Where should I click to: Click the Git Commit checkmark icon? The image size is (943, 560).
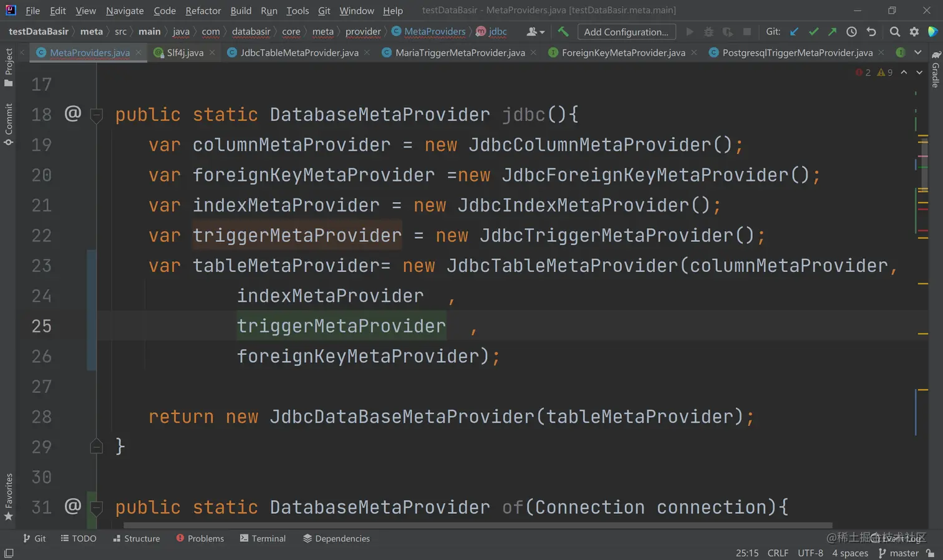pyautogui.click(x=813, y=31)
